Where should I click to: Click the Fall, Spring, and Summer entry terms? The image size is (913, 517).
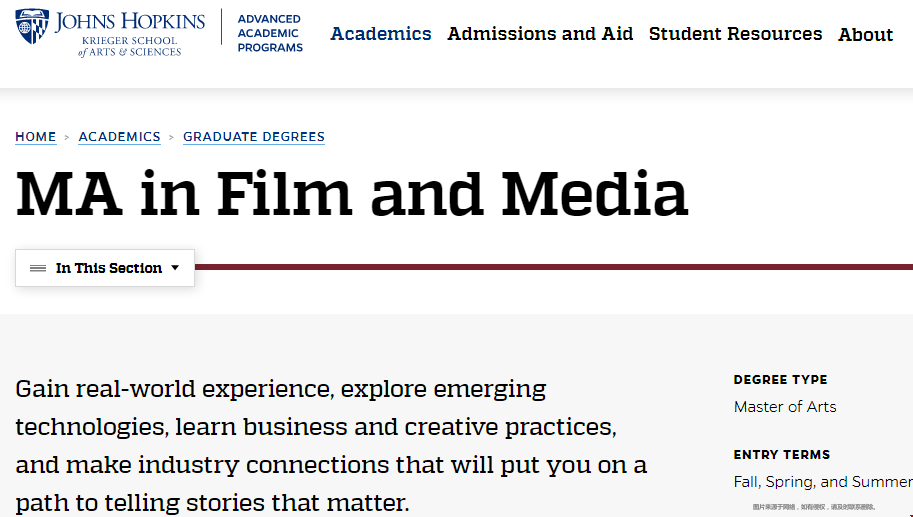tap(822, 482)
